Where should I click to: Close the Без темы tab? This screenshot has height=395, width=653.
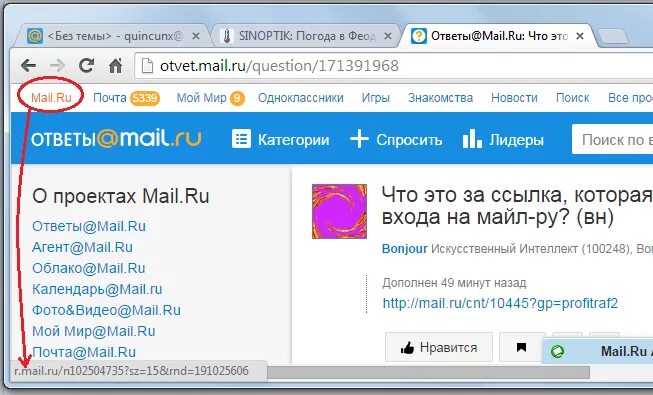pos(196,36)
